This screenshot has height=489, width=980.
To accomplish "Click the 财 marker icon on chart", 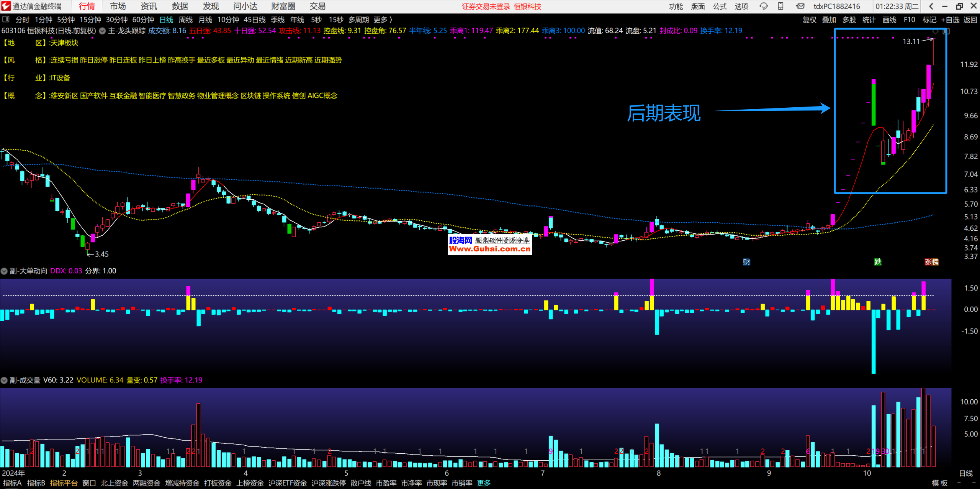I will tap(746, 262).
